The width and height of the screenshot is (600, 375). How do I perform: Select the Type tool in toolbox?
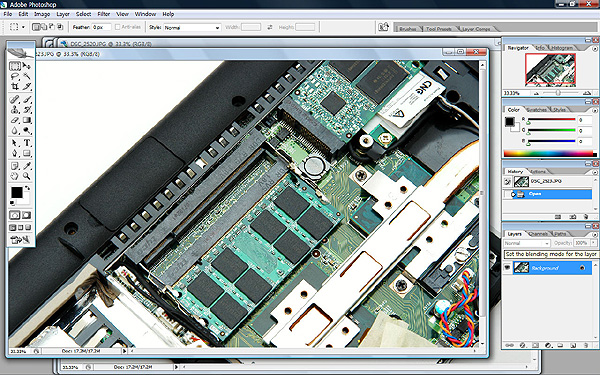tap(27, 143)
